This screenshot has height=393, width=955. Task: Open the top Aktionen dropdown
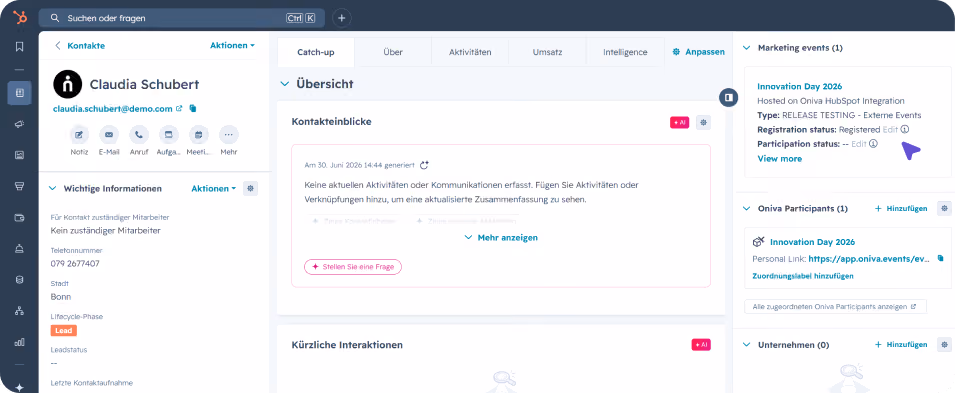[232, 45]
